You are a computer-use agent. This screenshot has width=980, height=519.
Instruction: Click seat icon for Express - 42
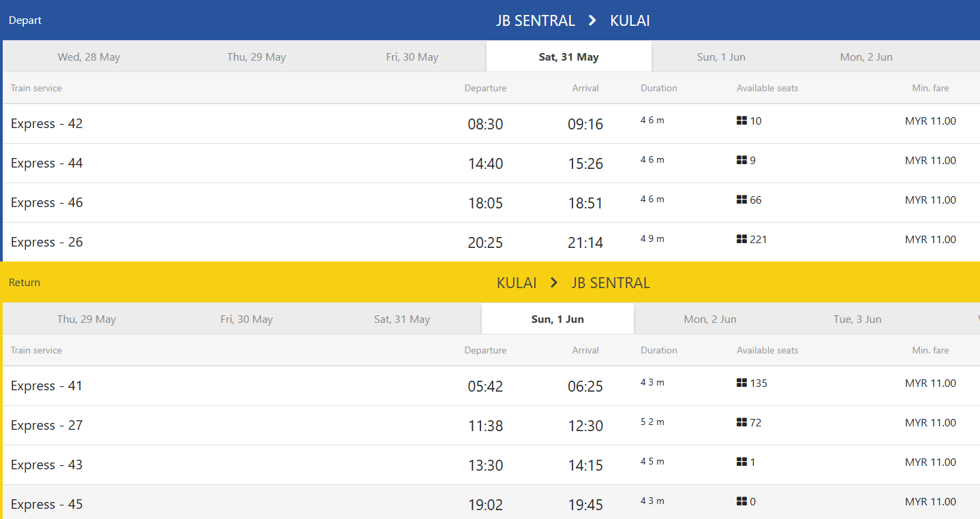coord(742,121)
